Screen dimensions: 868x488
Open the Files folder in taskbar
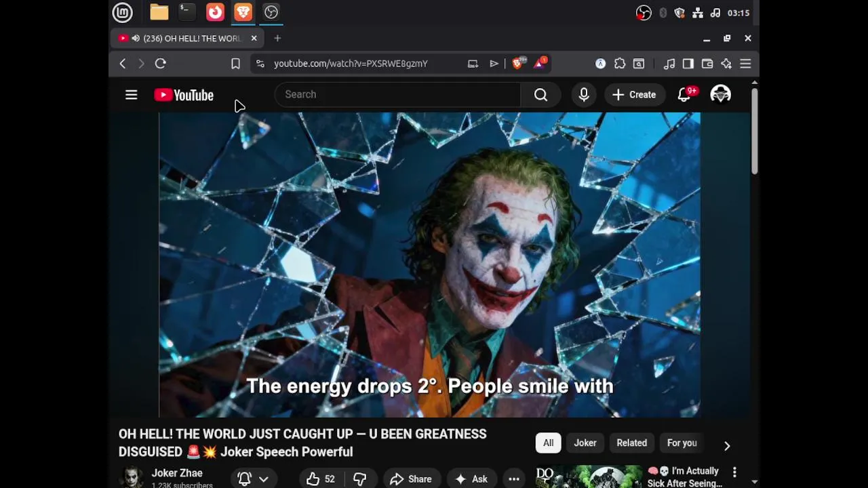(x=159, y=12)
